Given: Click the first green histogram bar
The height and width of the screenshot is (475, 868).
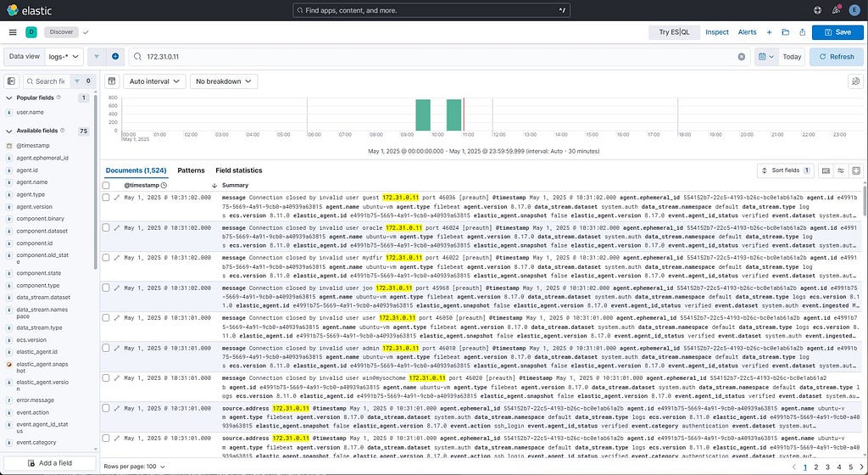Looking at the screenshot, I should click(423, 115).
